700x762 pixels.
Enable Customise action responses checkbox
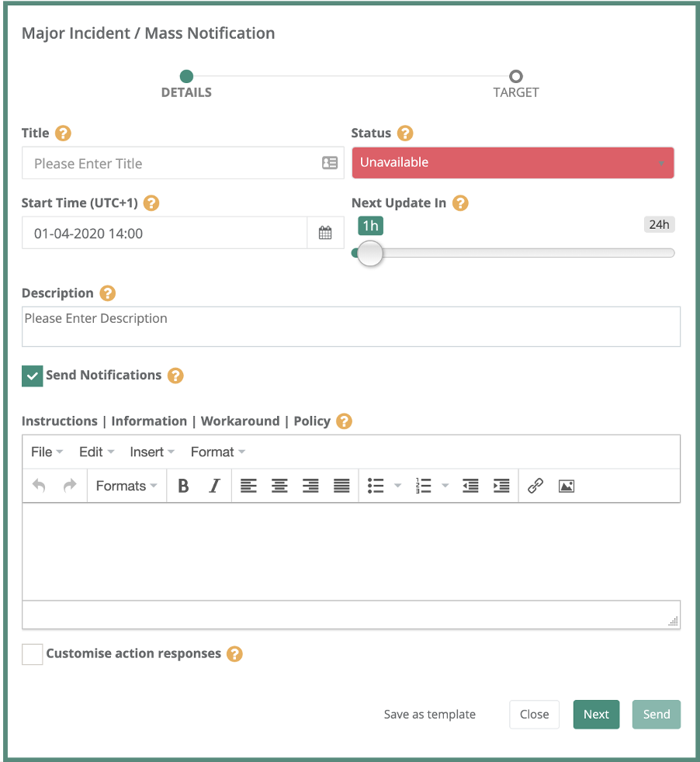coord(33,654)
